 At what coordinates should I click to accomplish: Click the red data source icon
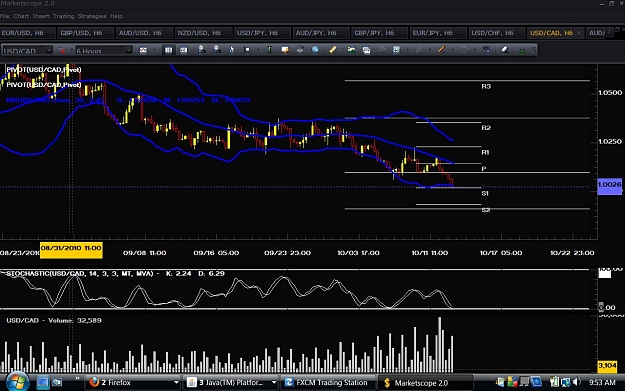(62, 50)
